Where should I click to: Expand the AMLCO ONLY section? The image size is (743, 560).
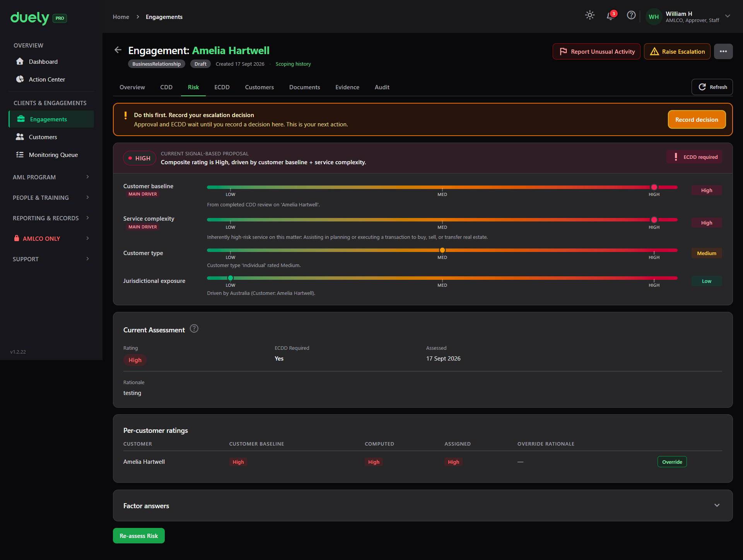(x=51, y=238)
